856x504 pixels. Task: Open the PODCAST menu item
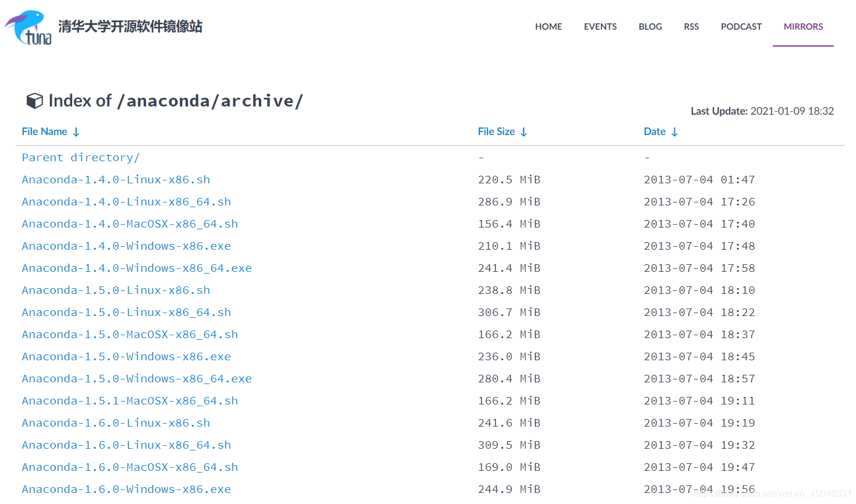(x=741, y=27)
